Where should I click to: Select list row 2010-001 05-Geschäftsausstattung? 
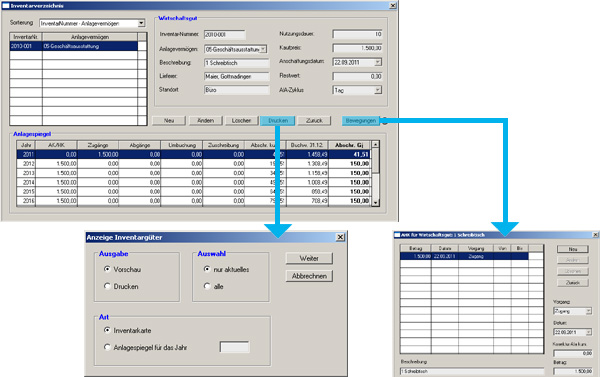click(x=74, y=46)
